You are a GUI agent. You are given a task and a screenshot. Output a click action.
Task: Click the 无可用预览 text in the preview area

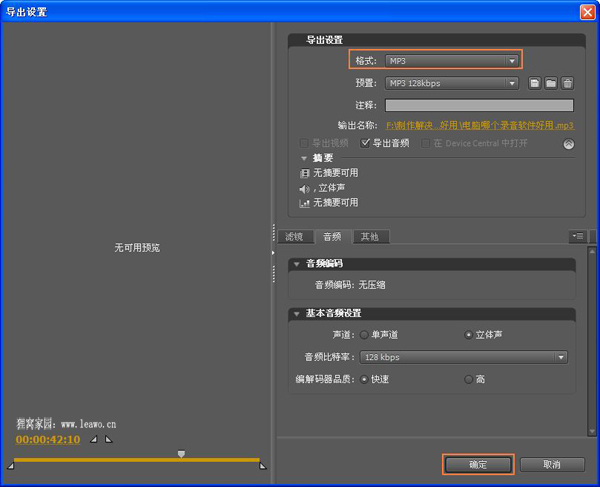tap(137, 248)
